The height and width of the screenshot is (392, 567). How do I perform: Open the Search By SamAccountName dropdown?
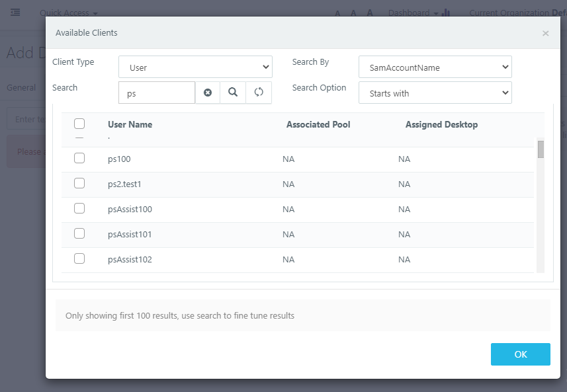[x=435, y=67]
